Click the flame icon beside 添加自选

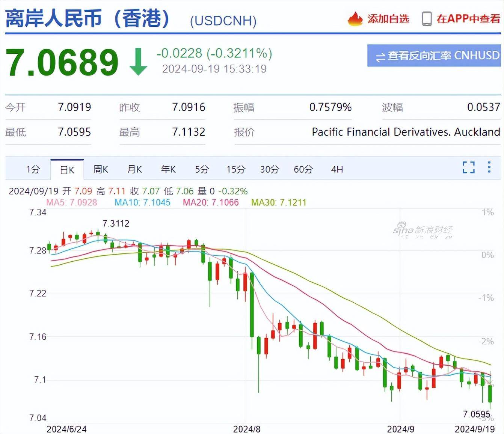pos(355,18)
